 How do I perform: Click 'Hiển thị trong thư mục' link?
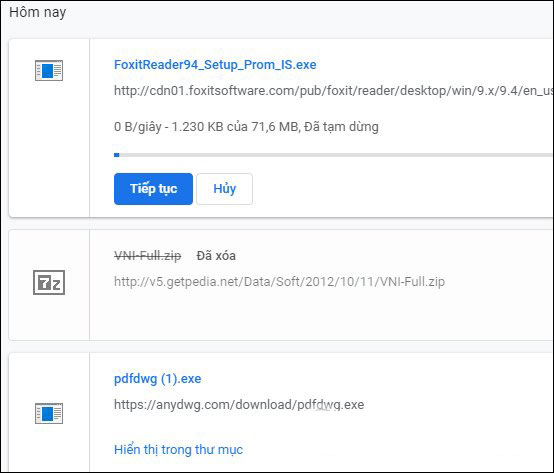178,449
